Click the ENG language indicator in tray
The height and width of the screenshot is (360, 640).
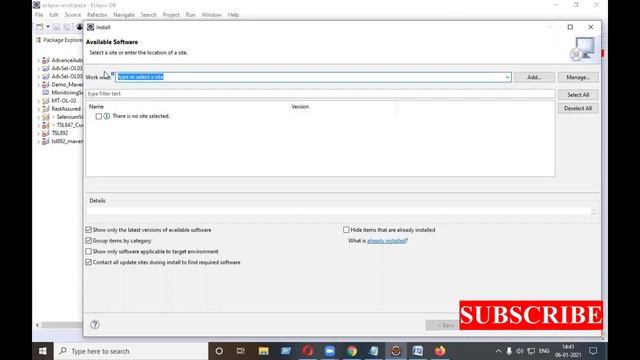click(x=544, y=351)
